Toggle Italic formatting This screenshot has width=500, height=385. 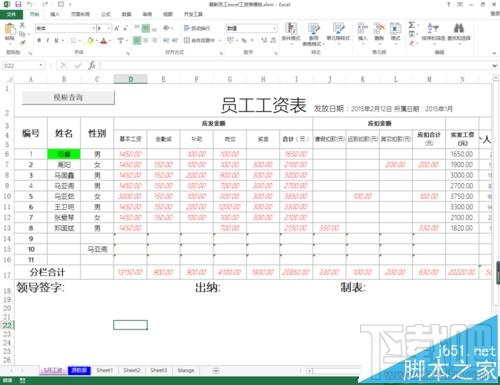click(x=48, y=40)
